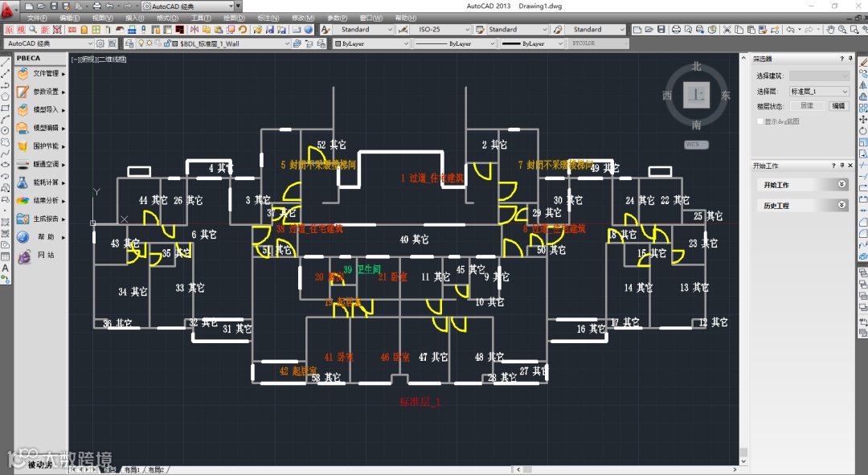Expand the 开始工作 section chevron

tap(841, 184)
